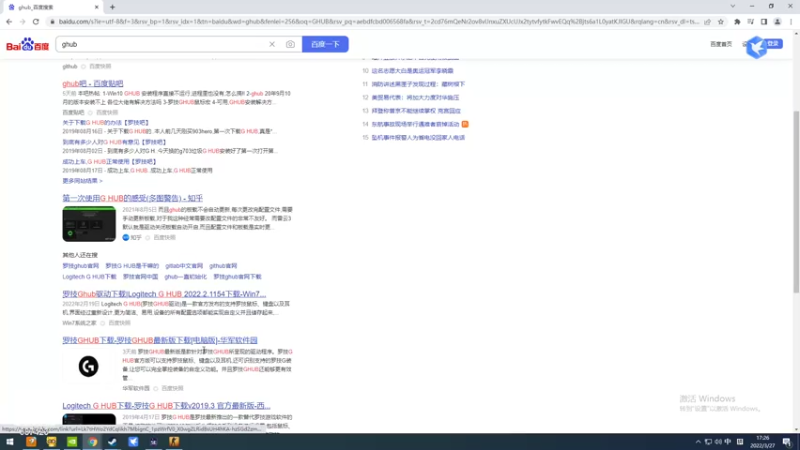
Task: Open the Windows notification center
Action: pyautogui.click(x=787, y=442)
